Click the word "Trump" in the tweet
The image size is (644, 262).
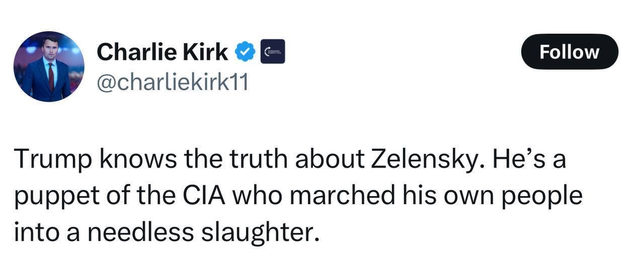[53, 160]
